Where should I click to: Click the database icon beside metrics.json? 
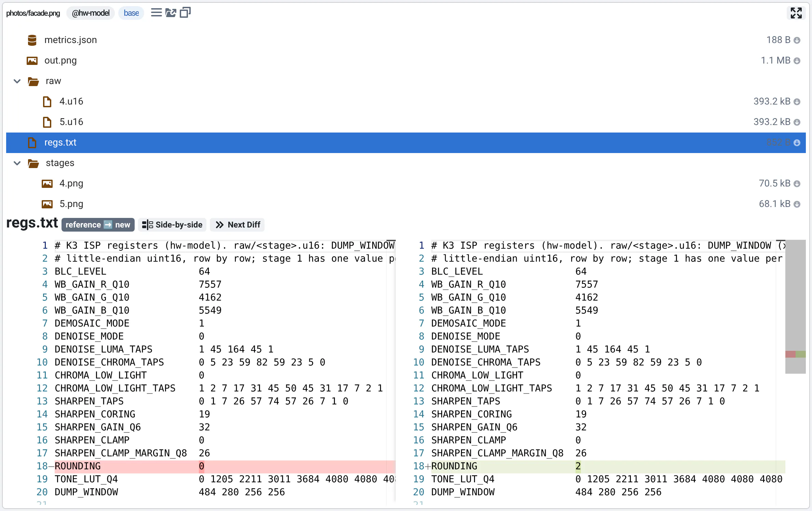click(32, 40)
